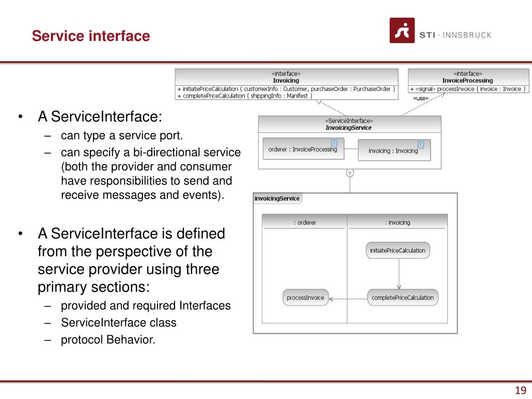Select the initiatePriceCalculation operation row in Invoicing
Viewport: 532px width, 399px height.
(x=286, y=89)
